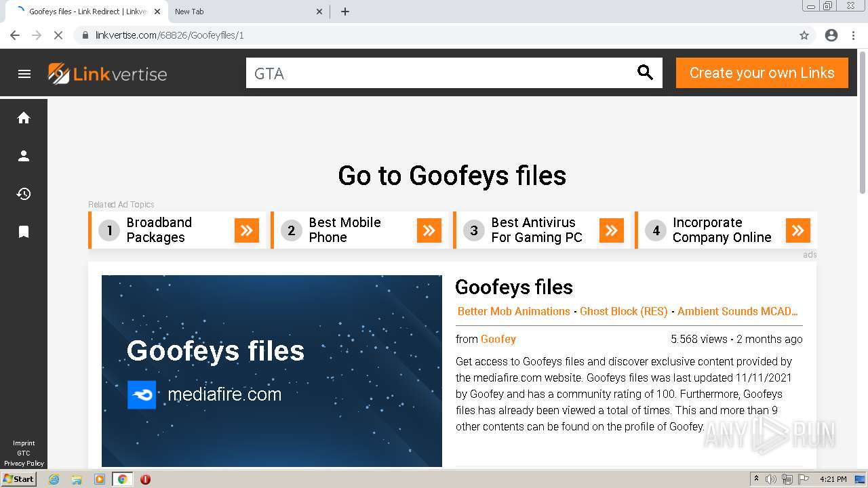868x488 pixels.
Task: Close the New Tab tab
Action: 320,12
